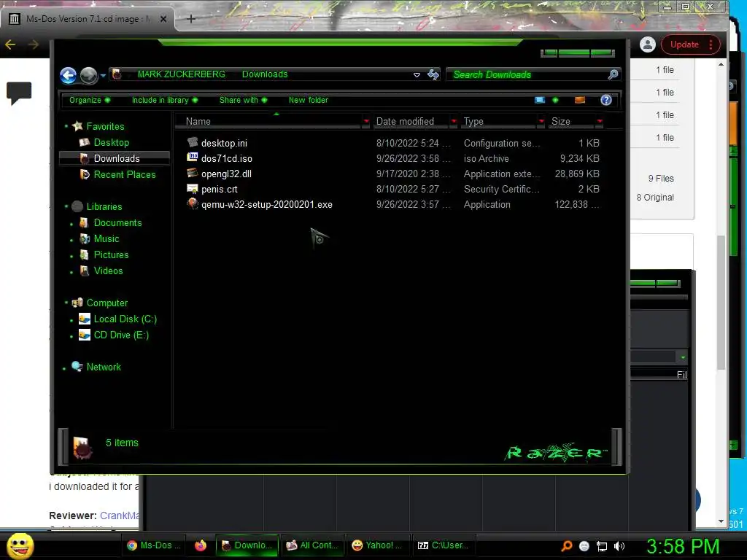The image size is (747, 560).
Task: Collapse the Favorites tree node
Action: [66, 126]
